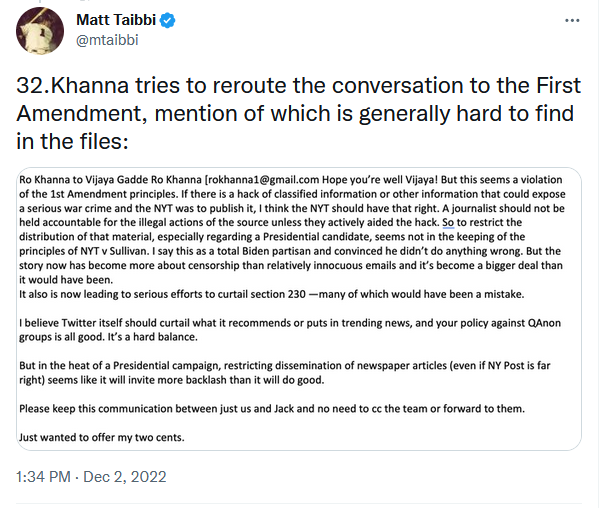Image resolution: width=605 pixels, height=508 pixels.
Task: Open the @mtaibbi handle link
Action: 107,40
